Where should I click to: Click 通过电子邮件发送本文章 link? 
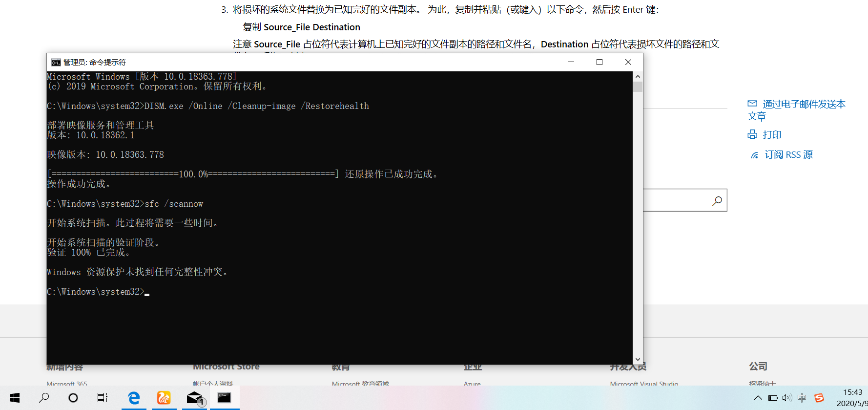tap(796, 110)
